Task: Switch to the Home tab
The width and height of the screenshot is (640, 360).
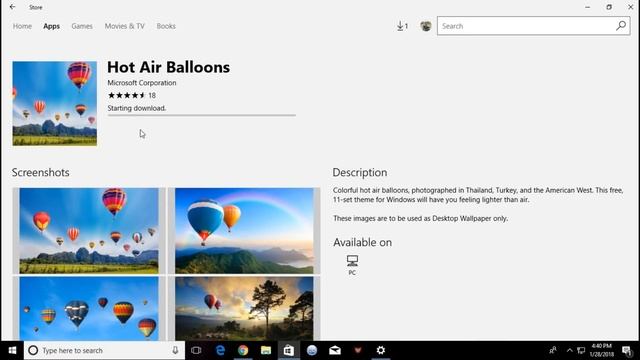Action: point(22,26)
